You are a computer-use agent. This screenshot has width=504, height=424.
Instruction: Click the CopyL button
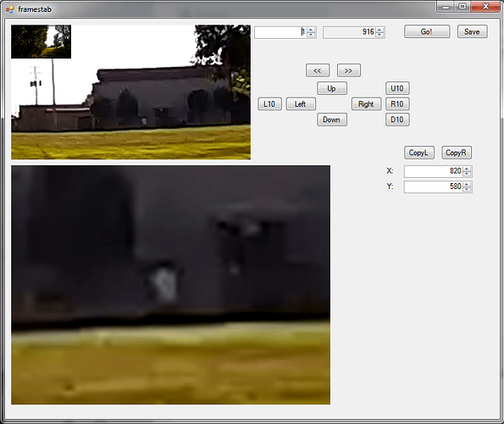point(418,153)
